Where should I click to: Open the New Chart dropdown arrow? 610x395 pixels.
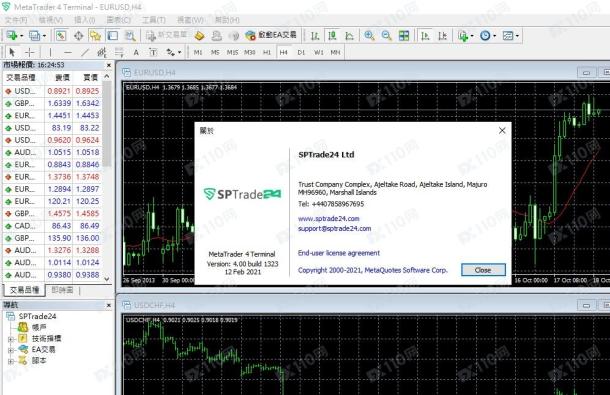(x=21, y=36)
